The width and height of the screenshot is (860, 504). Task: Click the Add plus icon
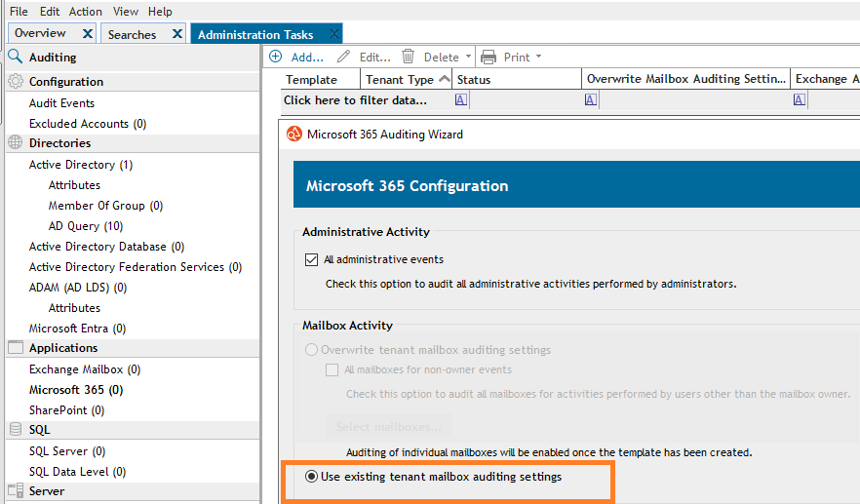pyautogui.click(x=276, y=57)
